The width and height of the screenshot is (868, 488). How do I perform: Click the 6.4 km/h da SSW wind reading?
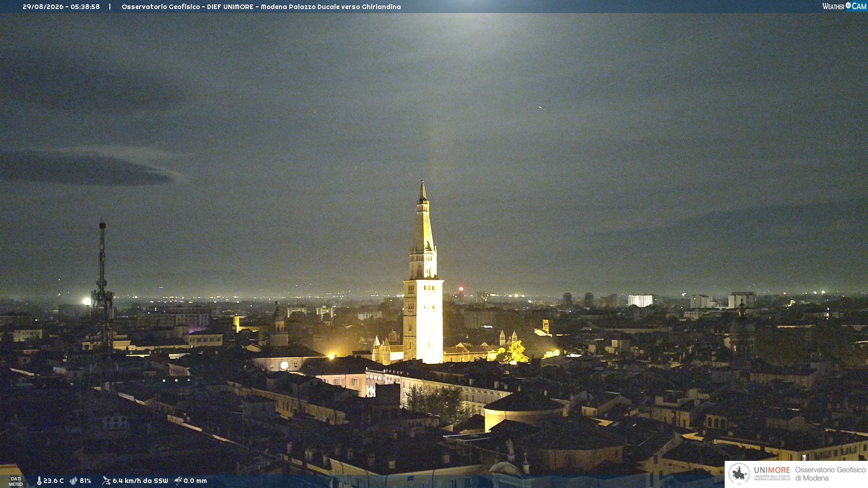click(x=140, y=481)
